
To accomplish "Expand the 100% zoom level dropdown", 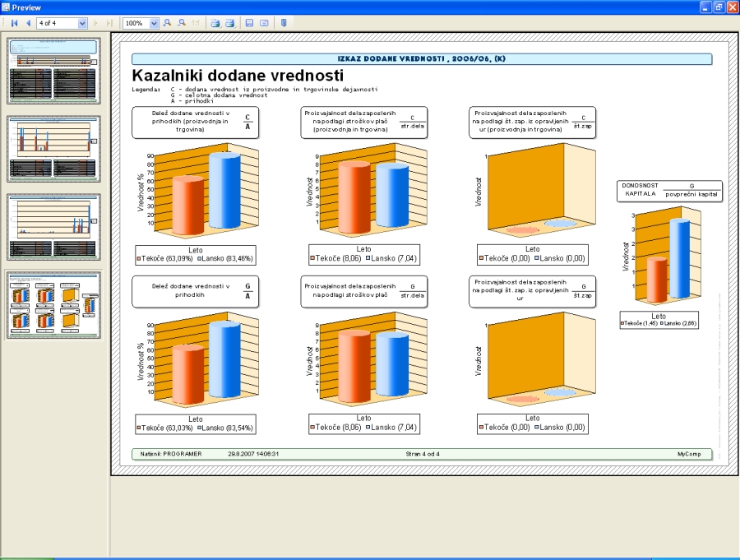I will pos(155,24).
